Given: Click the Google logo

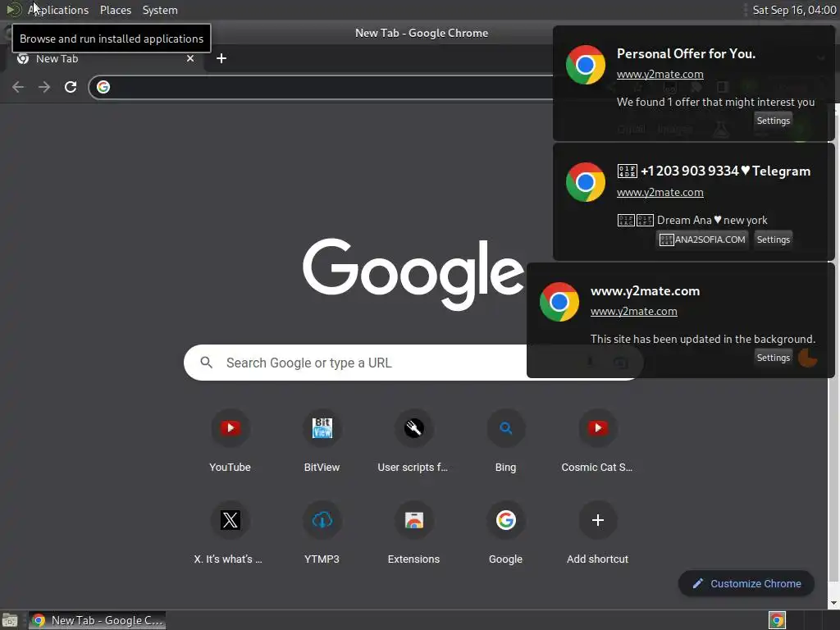Looking at the screenshot, I should pos(413,274).
